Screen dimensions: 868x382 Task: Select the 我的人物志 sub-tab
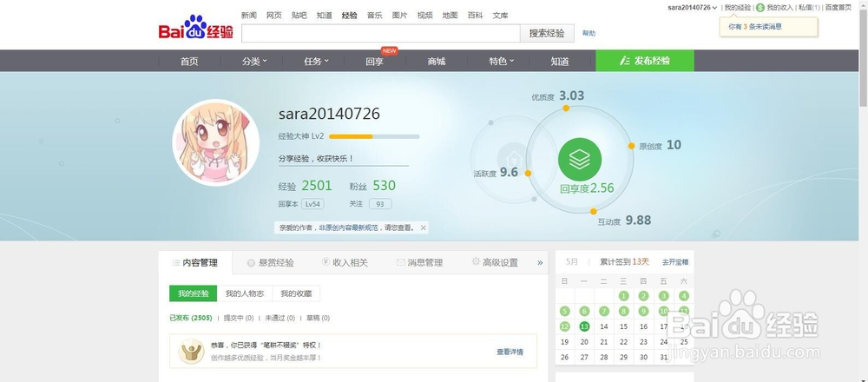click(x=245, y=294)
